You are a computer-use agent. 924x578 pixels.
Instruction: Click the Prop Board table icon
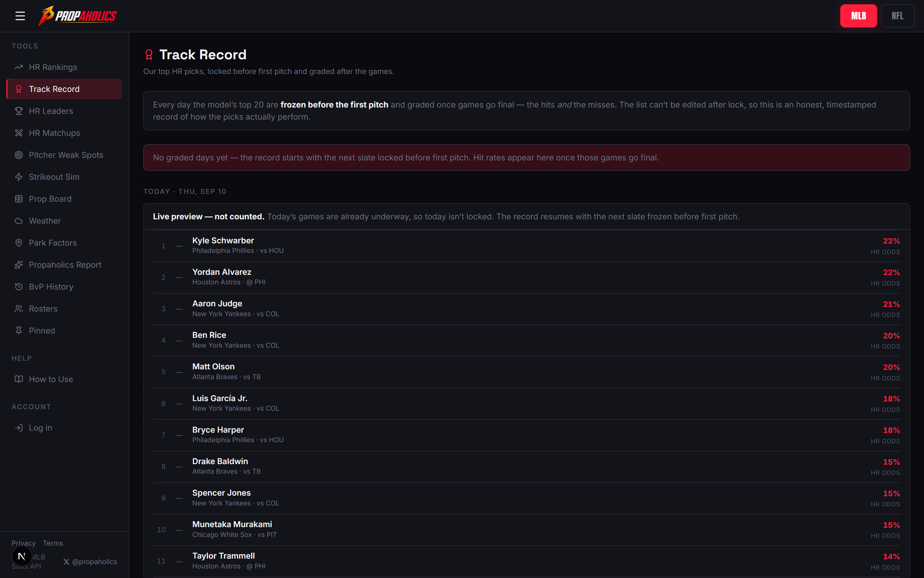[19, 199]
